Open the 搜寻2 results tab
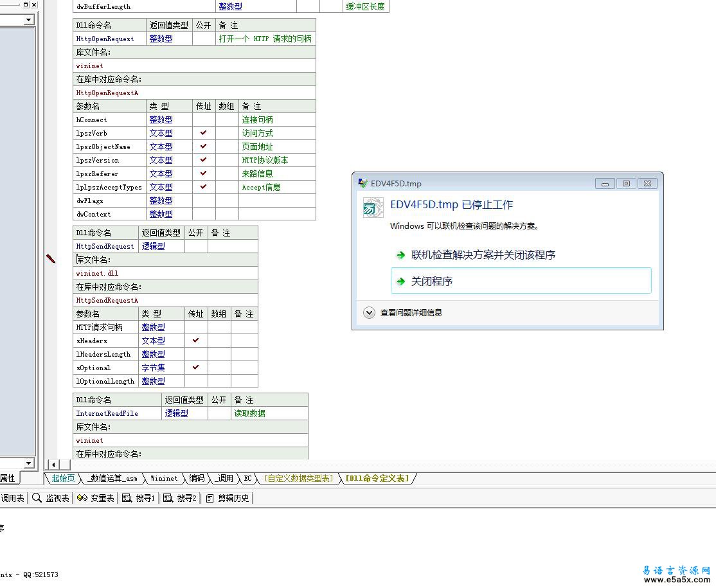The height and width of the screenshot is (588, 716). point(180,498)
